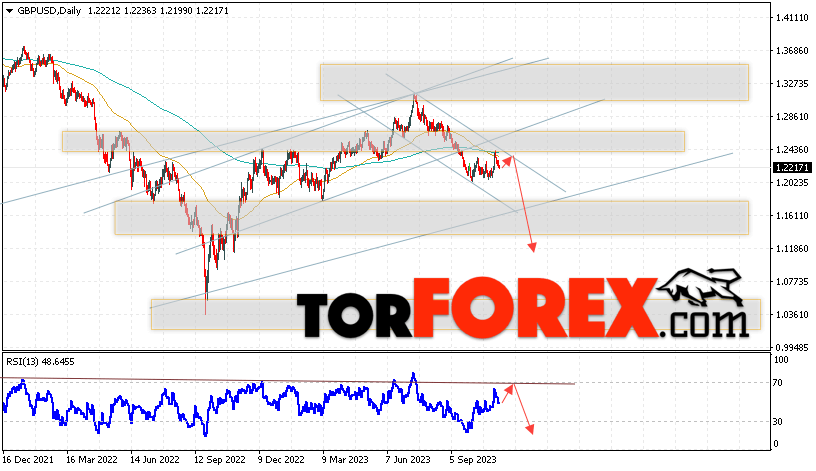Click the low price value 1.21990
This screenshot has height=471, width=816.
tap(175, 11)
